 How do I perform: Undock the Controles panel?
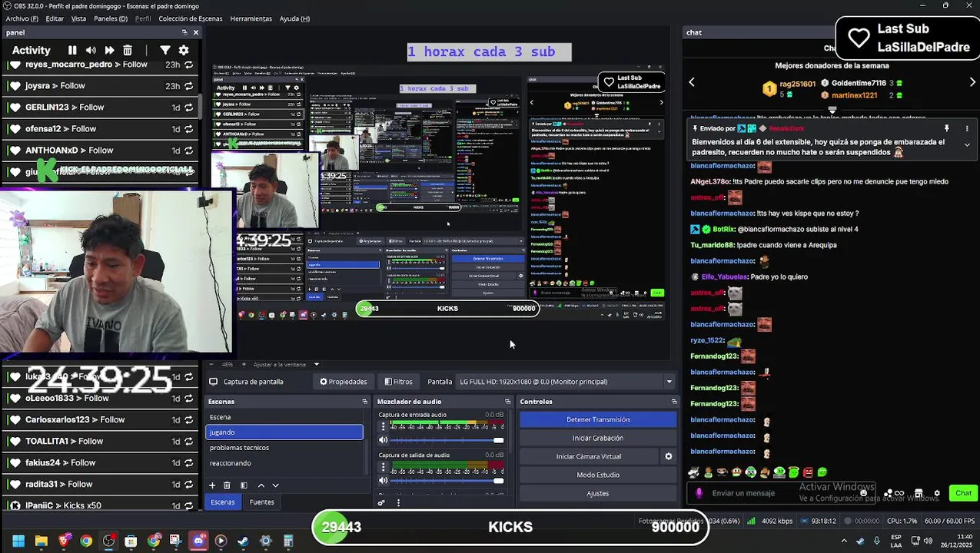pos(674,402)
